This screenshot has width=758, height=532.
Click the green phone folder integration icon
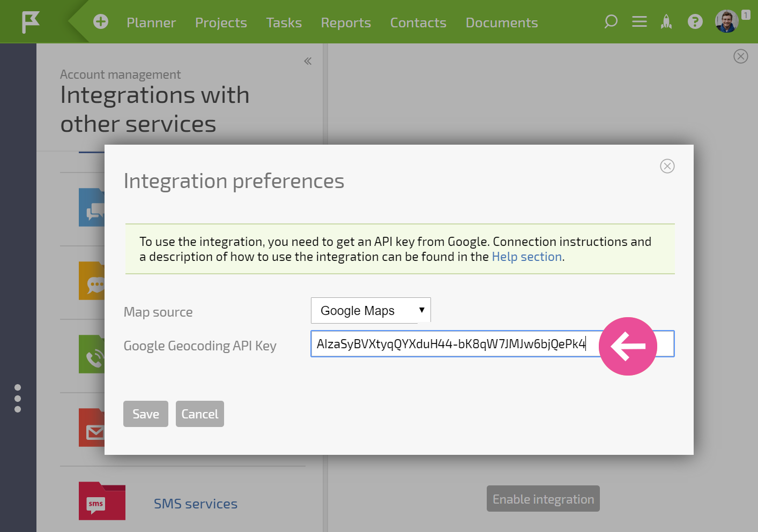[92, 354]
